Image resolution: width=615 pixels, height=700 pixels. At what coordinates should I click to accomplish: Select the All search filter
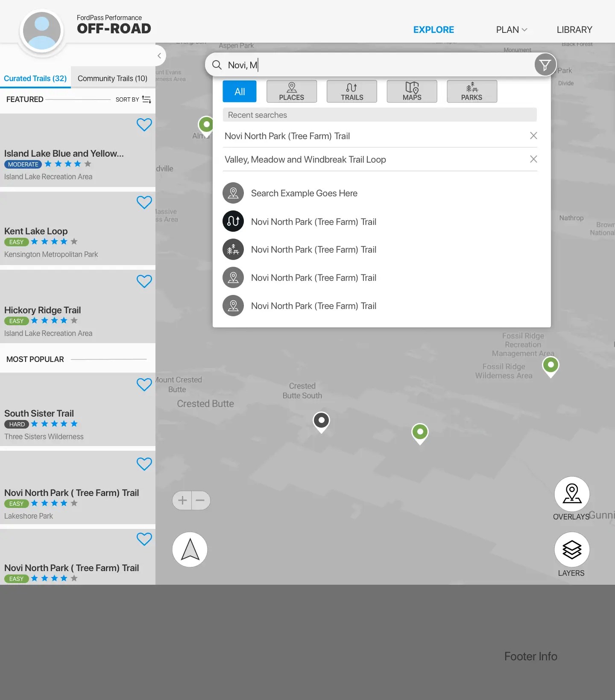pos(240,91)
